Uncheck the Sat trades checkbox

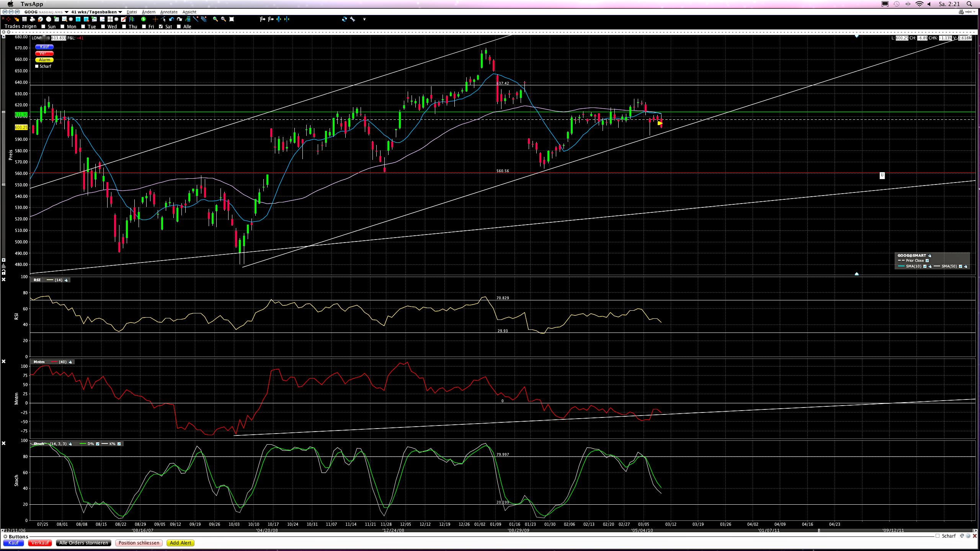click(x=161, y=27)
